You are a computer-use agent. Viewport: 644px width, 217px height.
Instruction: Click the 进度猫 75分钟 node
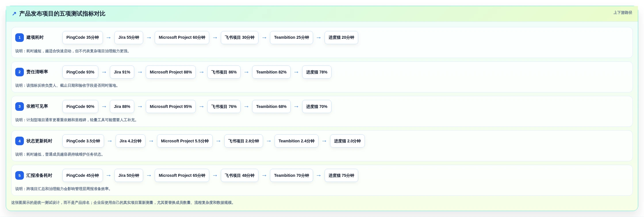341,175
